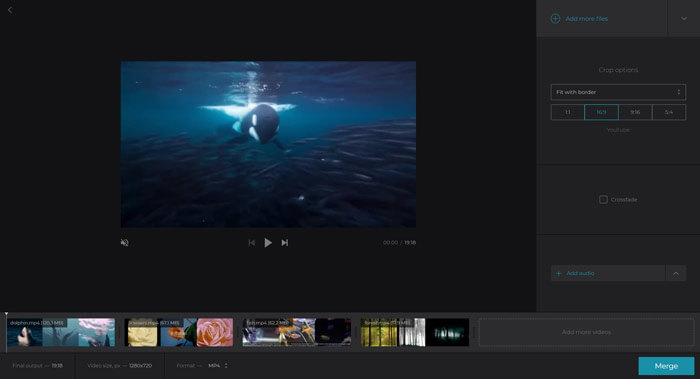Click the Final output duration text
This screenshot has width=700, height=379.
38,366
